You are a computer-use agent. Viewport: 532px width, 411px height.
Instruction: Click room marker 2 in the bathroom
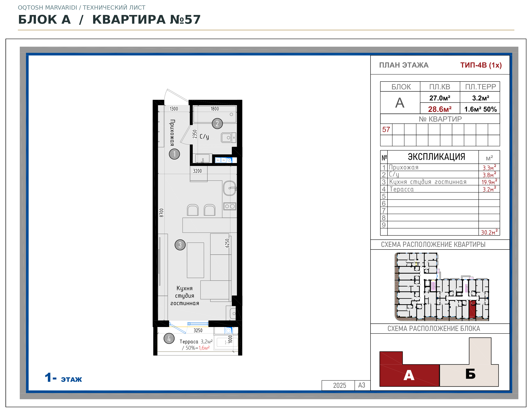point(217,124)
